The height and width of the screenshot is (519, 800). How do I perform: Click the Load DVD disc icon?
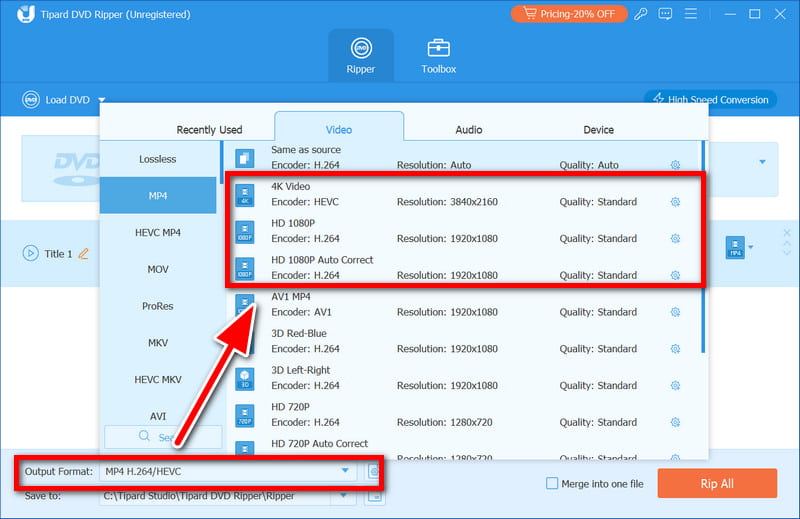[31, 100]
